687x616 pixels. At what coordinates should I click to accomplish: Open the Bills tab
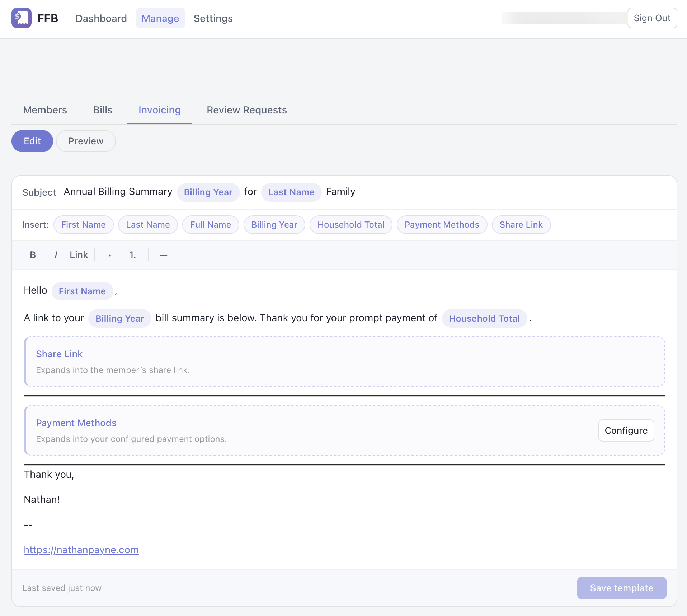pos(103,110)
